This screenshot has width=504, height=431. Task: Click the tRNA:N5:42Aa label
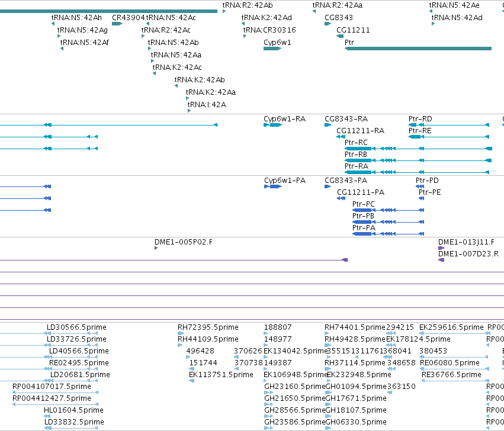pyautogui.click(x=176, y=55)
